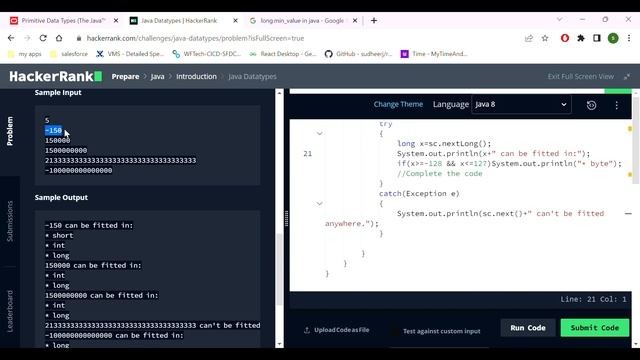Image resolution: width=640 pixels, height=360 pixels.
Task: Click Upload Code as File link
Action: point(342,330)
